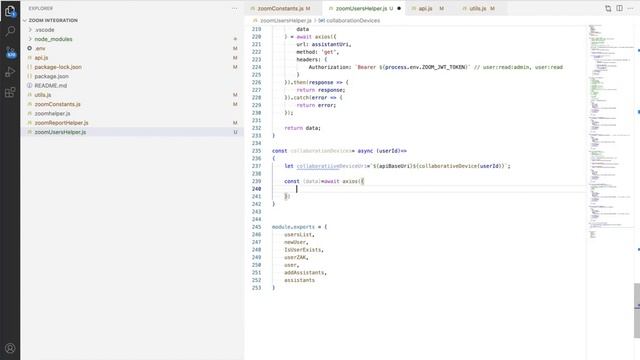Open README.md in the explorer
Screen dimensions: 640x360
[51, 85]
